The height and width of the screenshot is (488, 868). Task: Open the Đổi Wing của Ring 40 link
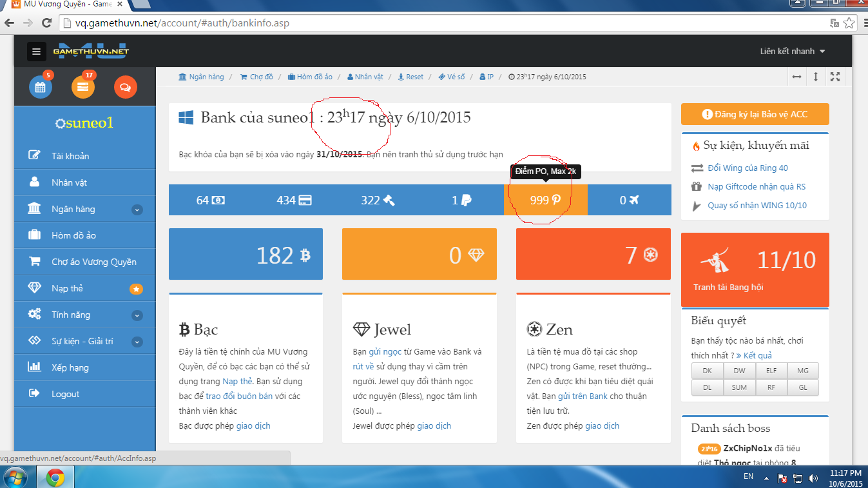[747, 168]
